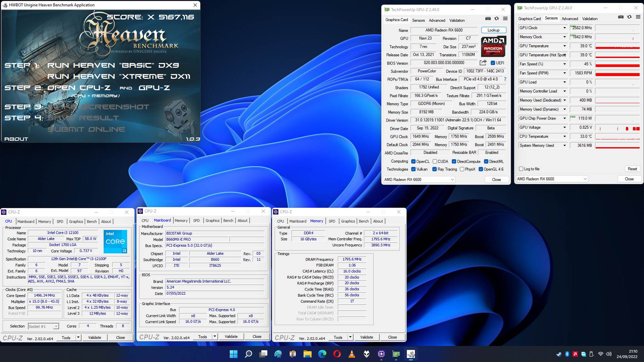Click the AMD Radeon Graphics logo
Viewport: 644px width, 362px height.
(493, 46)
